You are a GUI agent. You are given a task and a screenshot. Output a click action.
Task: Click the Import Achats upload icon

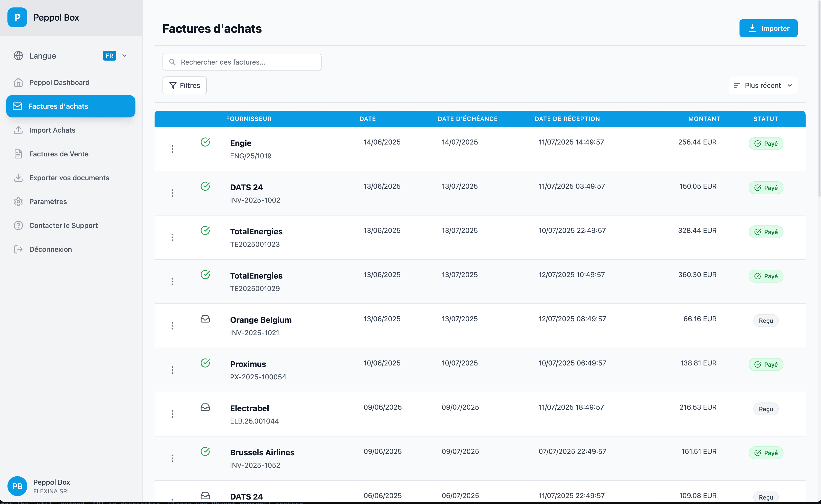pyautogui.click(x=18, y=130)
